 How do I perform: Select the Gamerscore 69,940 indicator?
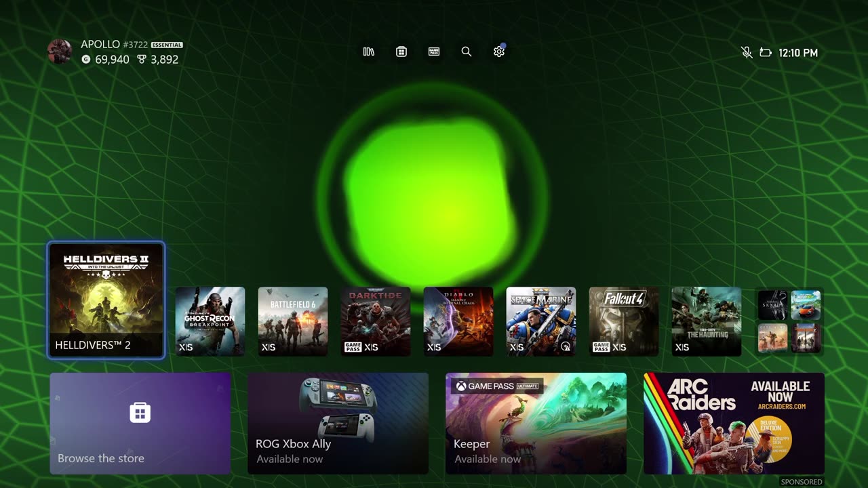click(x=105, y=60)
